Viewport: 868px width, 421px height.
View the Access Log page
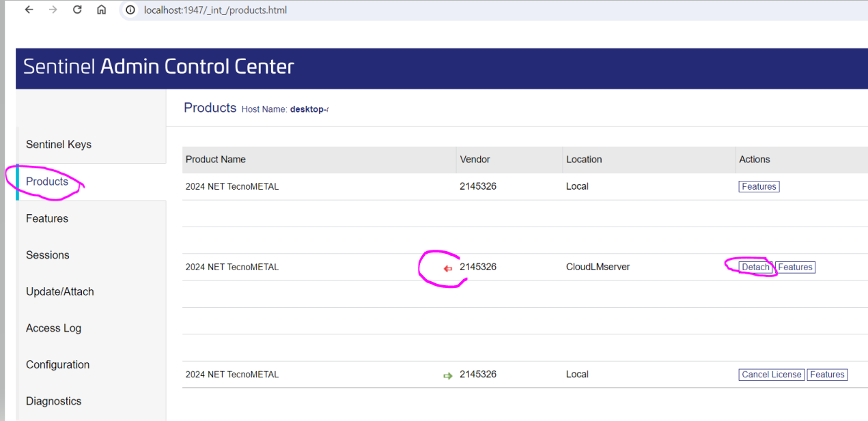tap(53, 328)
